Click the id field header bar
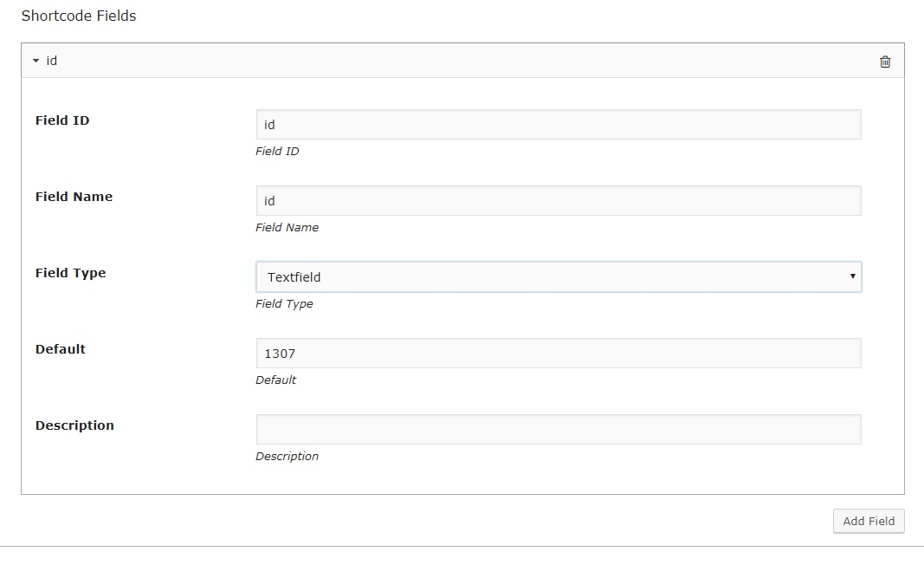The height and width of the screenshot is (565, 924). coord(433,61)
